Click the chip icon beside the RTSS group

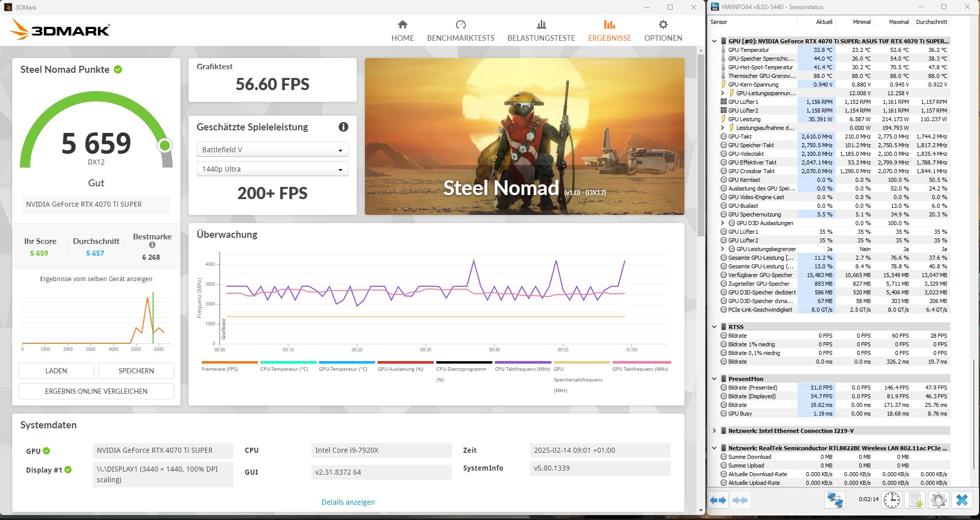[723, 327]
